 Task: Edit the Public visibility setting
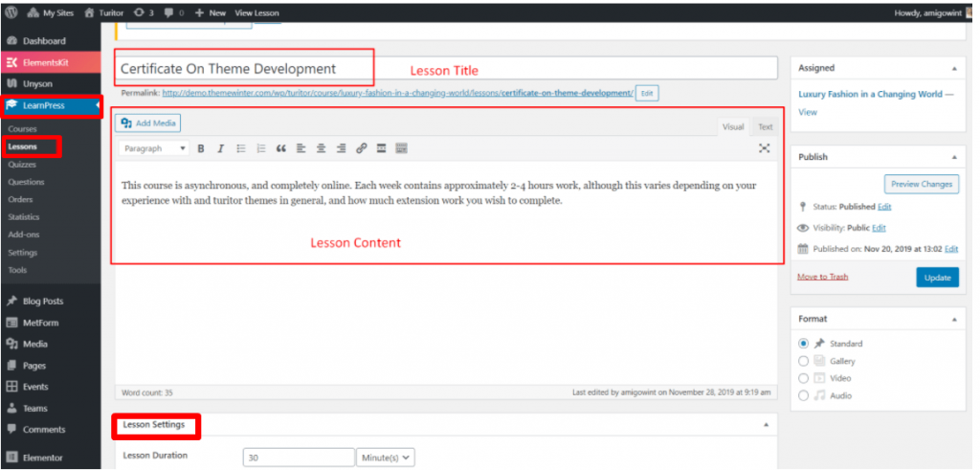pyautogui.click(x=879, y=228)
